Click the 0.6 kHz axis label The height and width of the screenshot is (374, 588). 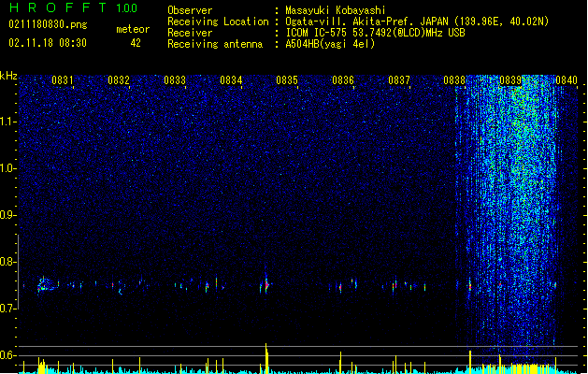[x=8, y=355]
